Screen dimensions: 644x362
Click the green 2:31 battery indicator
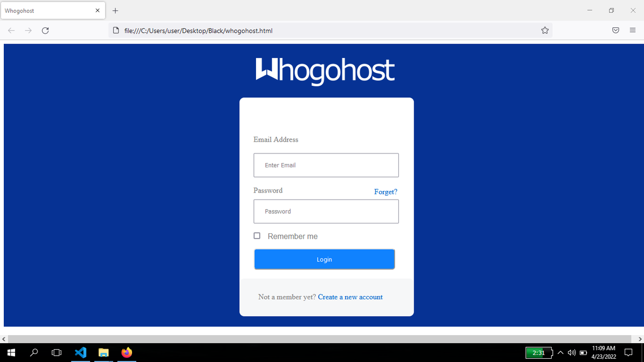coord(538,352)
